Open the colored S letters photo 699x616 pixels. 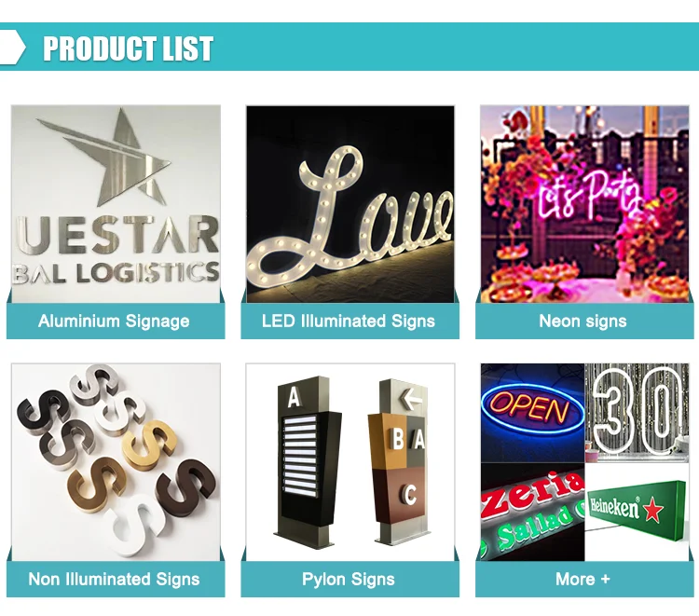[x=116, y=462]
